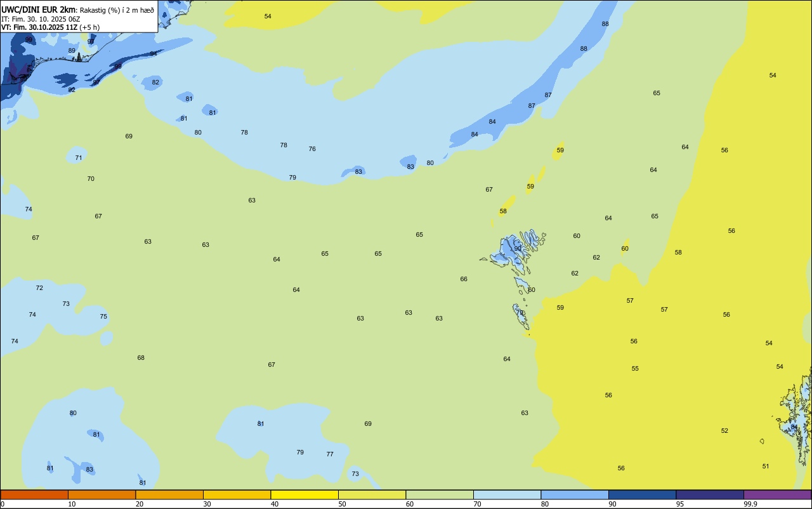The image size is (812, 509).
Task: Choose the 30–40 amber legend swatch
Action: 237,494
